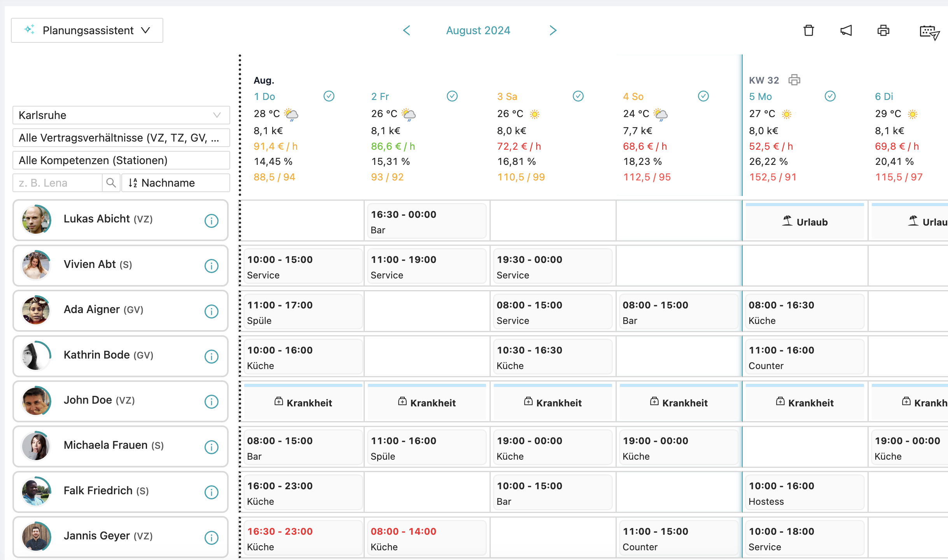Click the August 2024 month label
The height and width of the screenshot is (560, 948).
click(478, 30)
